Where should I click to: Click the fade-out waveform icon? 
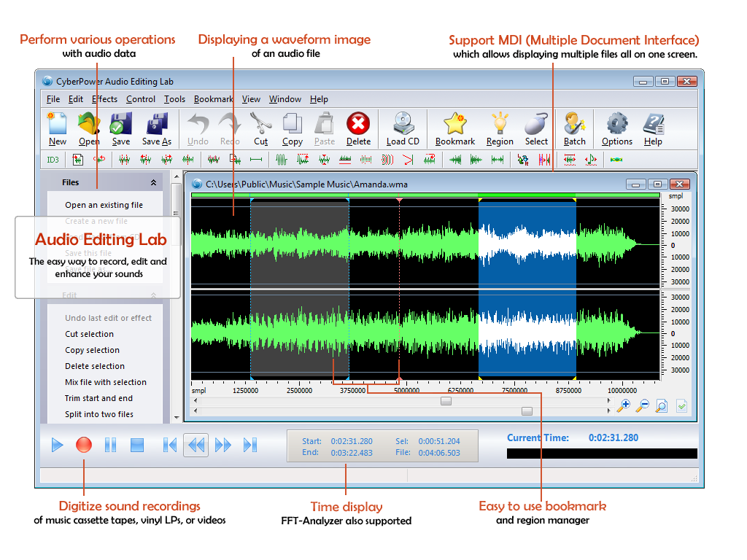[476, 160]
